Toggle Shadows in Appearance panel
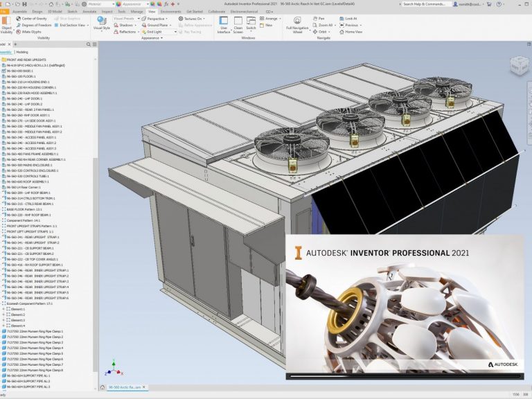 point(125,25)
